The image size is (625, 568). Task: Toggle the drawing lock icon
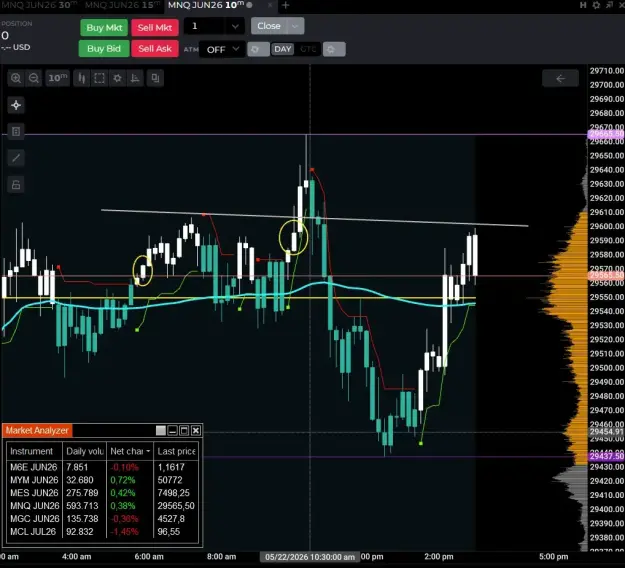16,185
